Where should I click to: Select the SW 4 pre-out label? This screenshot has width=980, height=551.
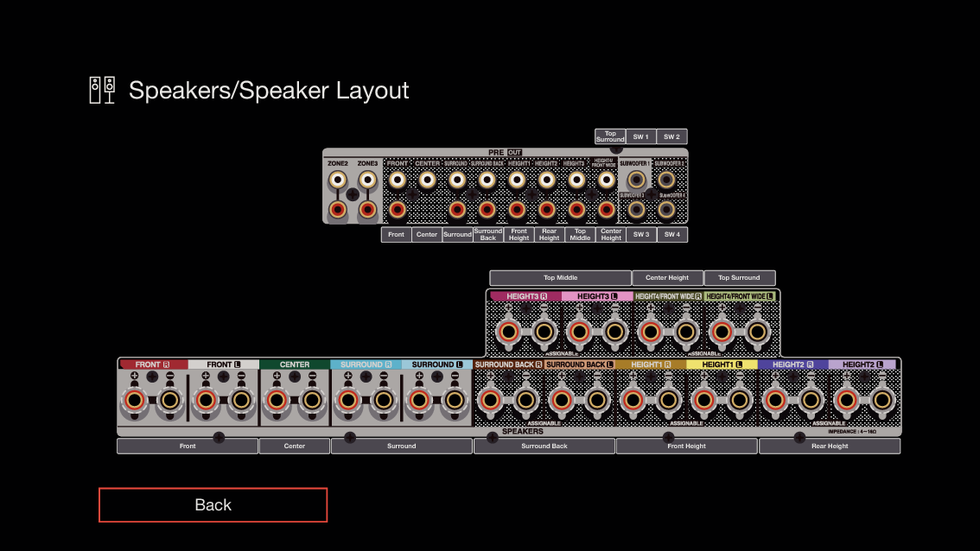[x=671, y=235]
